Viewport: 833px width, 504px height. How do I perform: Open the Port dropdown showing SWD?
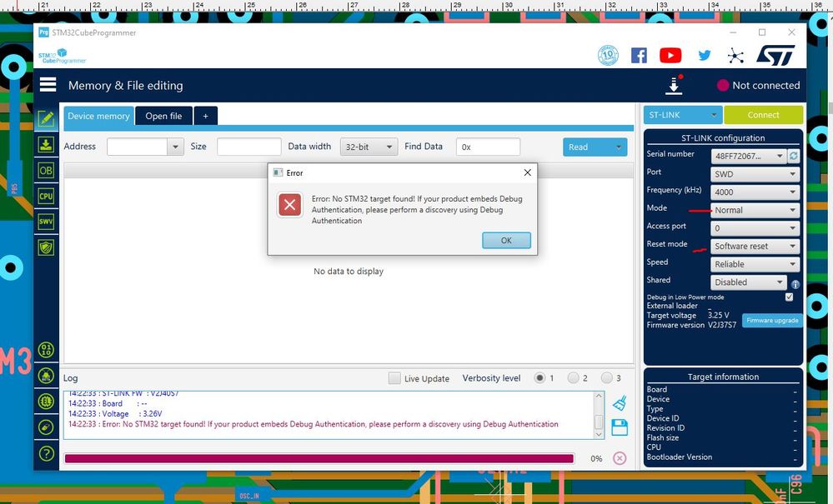(x=755, y=174)
